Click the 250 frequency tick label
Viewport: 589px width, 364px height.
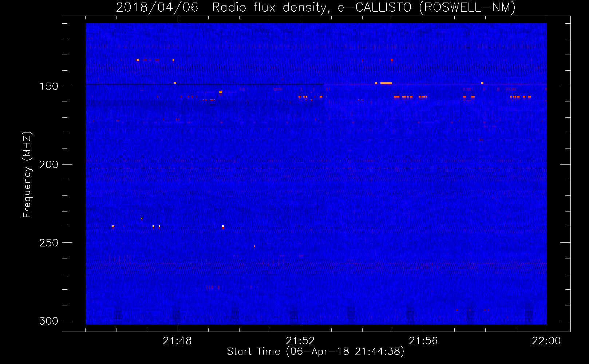49,243
